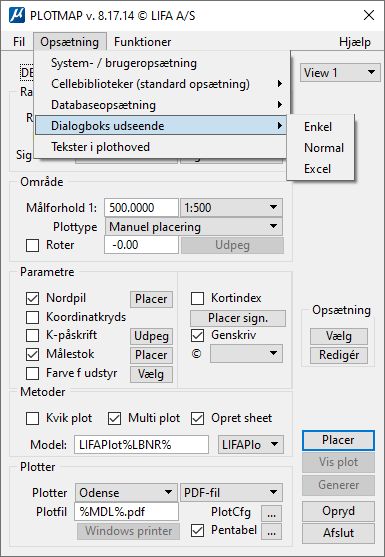
Task: Uncheck the Multi plot checkbox
Action: (x=114, y=419)
